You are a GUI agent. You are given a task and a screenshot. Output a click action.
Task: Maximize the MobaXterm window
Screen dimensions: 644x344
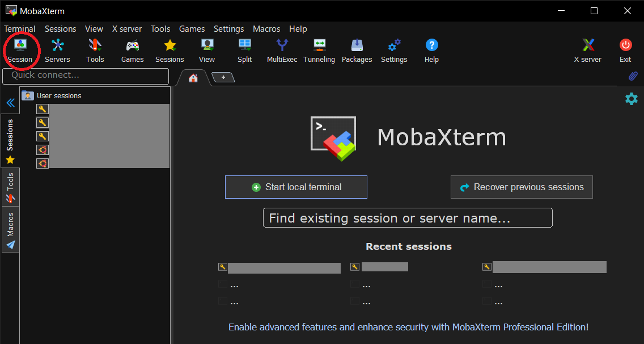tap(594, 11)
